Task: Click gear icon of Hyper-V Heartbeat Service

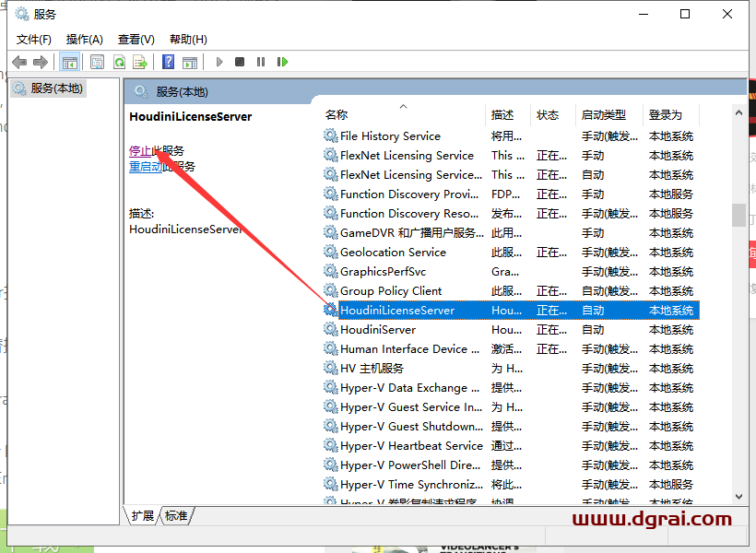Action: [x=330, y=445]
